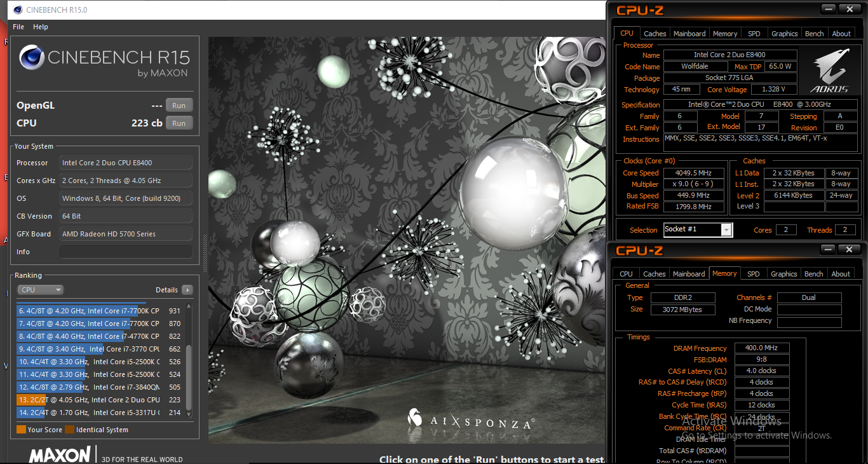The width and height of the screenshot is (868, 464).
Task: Open the Help menu in Cinebench
Action: click(x=41, y=27)
